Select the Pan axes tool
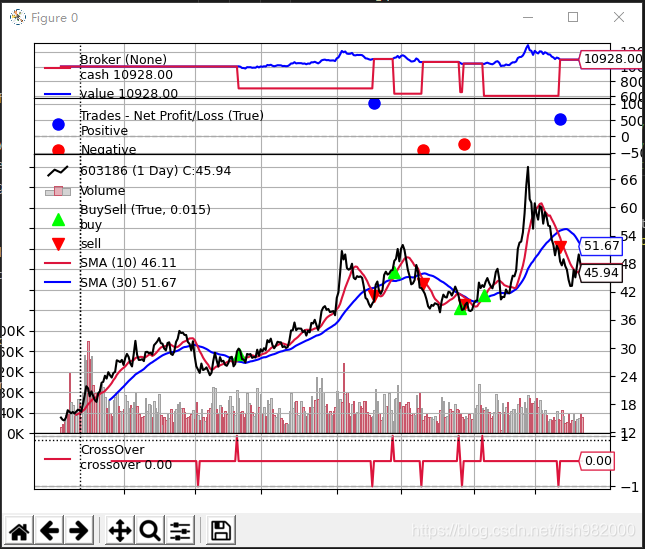Viewport: 645px width, 549px height. tap(120, 530)
